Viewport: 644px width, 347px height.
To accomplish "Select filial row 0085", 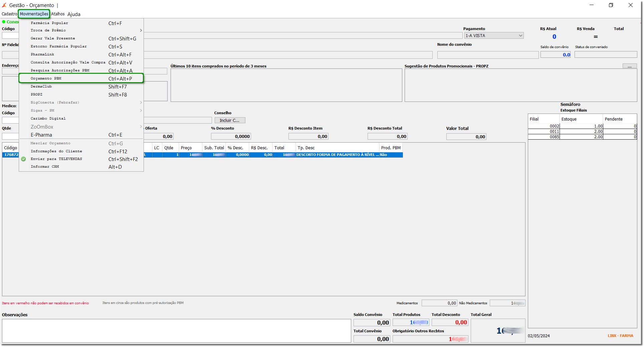I will (582, 137).
